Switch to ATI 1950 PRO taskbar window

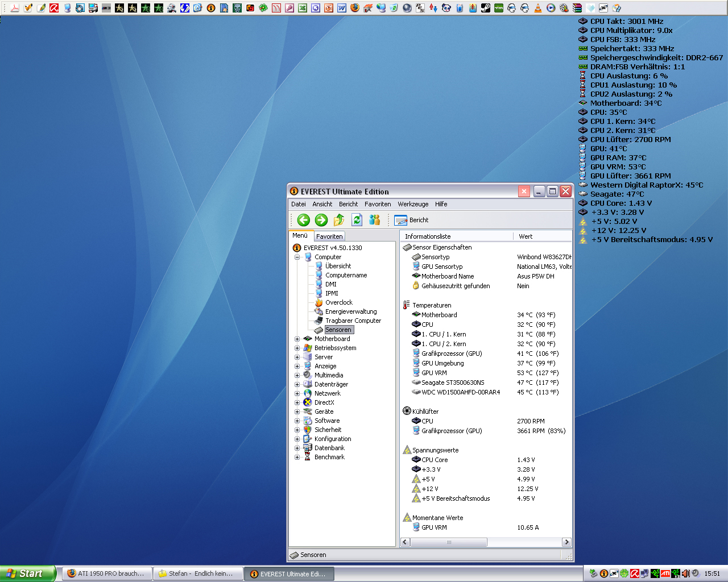[x=107, y=573]
